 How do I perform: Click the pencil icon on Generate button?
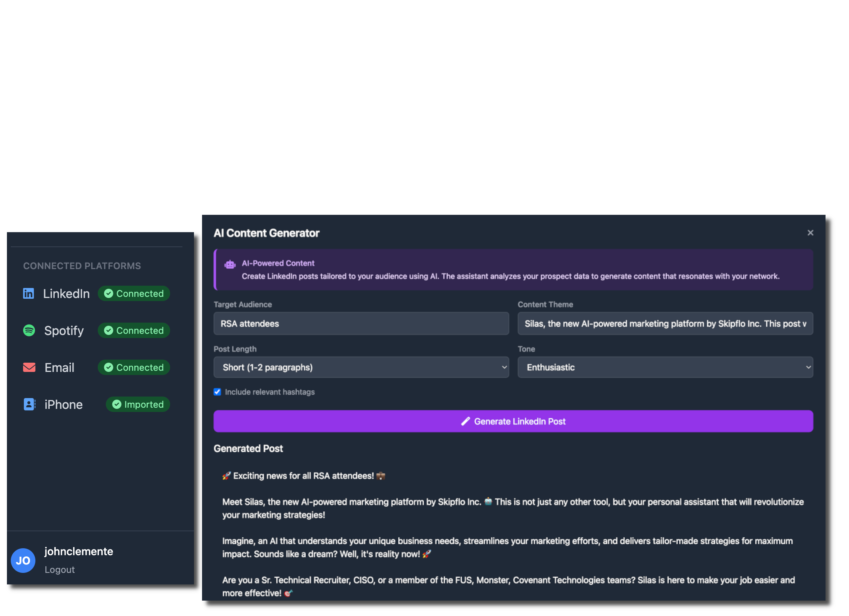pyautogui.click(x=466, y=422)
